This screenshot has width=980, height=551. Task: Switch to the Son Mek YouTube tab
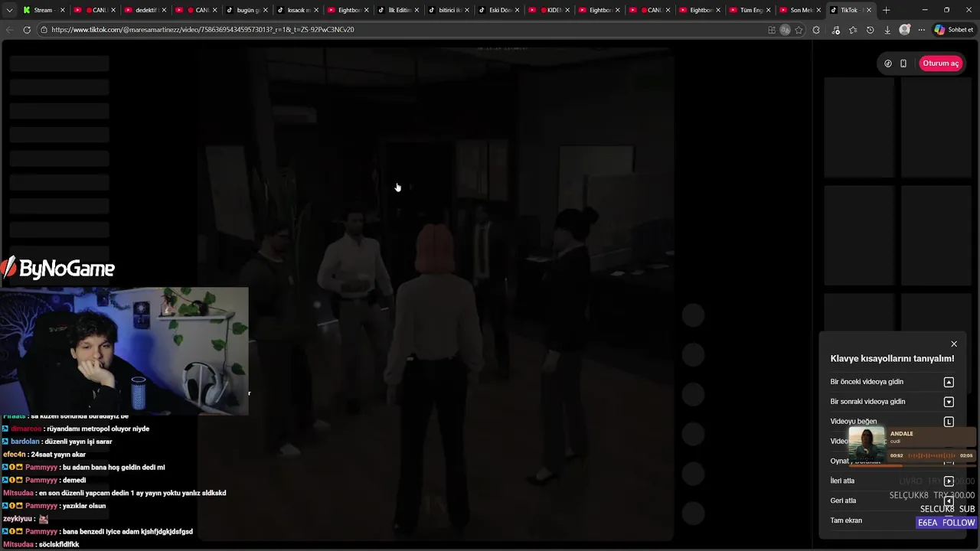[802, 10]
